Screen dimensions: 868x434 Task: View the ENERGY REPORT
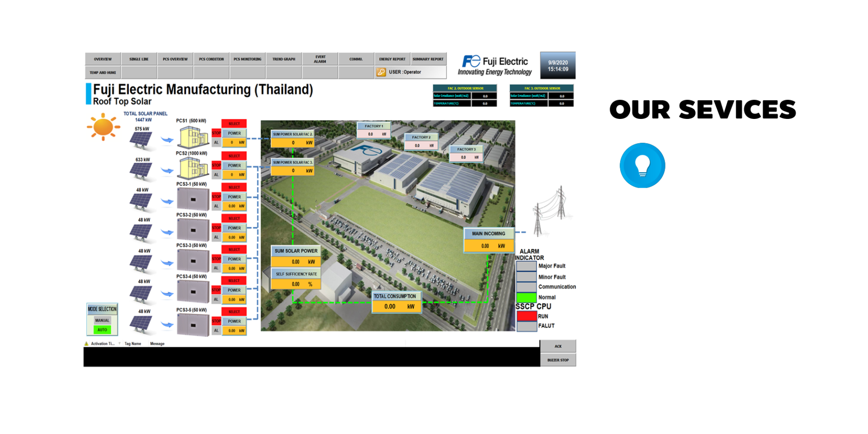coord(392,59)
